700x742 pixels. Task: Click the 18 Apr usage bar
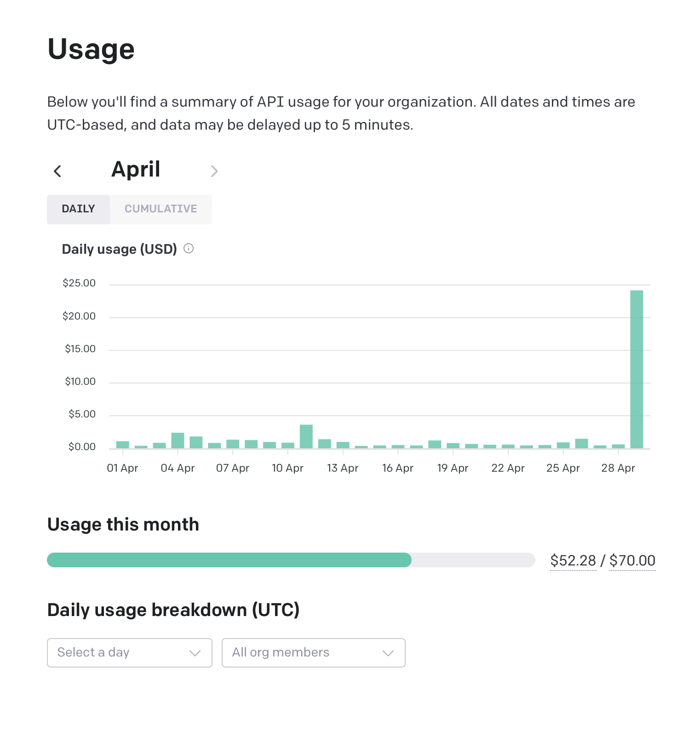(435, 444)
